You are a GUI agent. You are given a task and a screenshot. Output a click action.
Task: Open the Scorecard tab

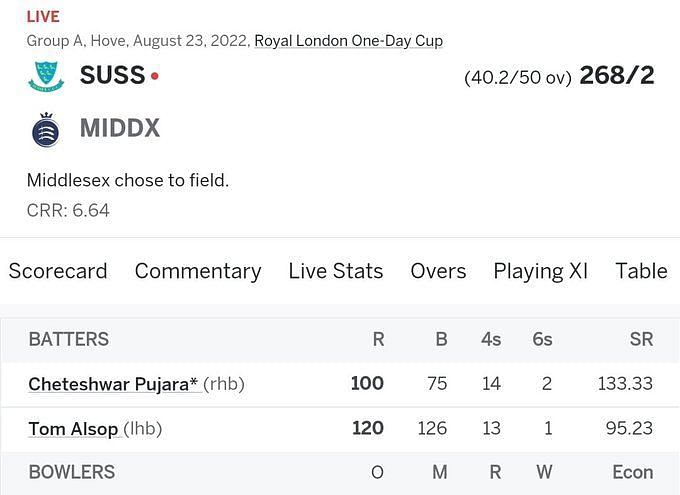[x=58, y=271]
